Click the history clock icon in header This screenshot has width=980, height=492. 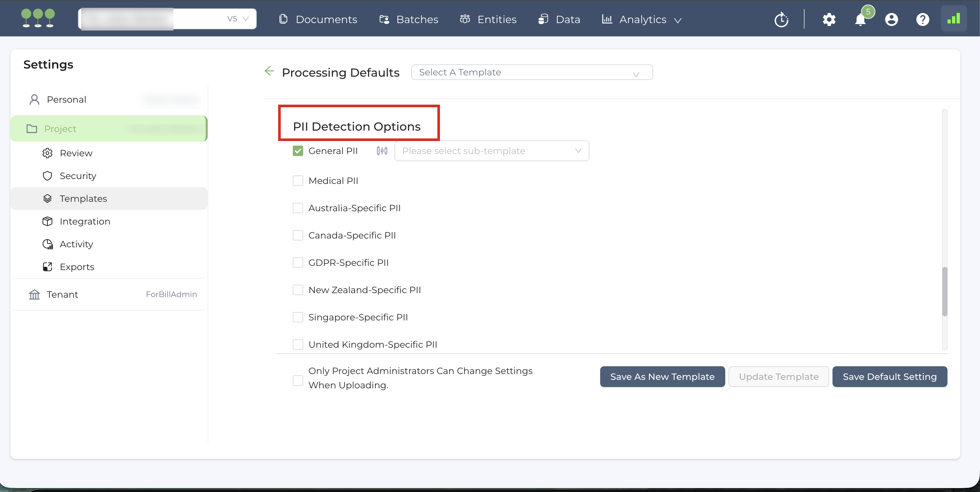point(781,19)
